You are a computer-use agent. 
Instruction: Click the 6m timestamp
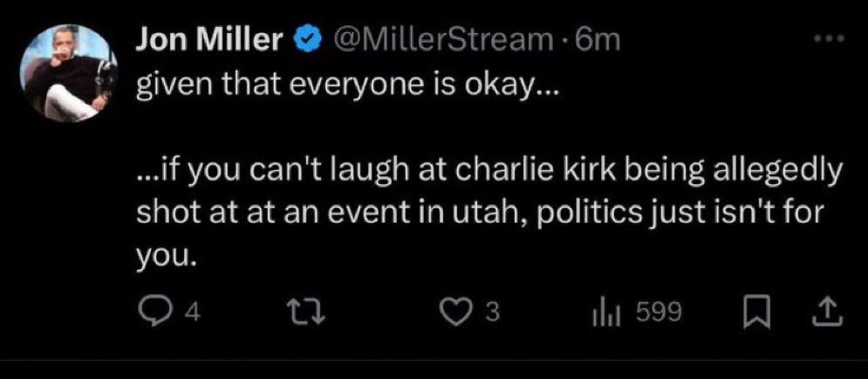599,41
